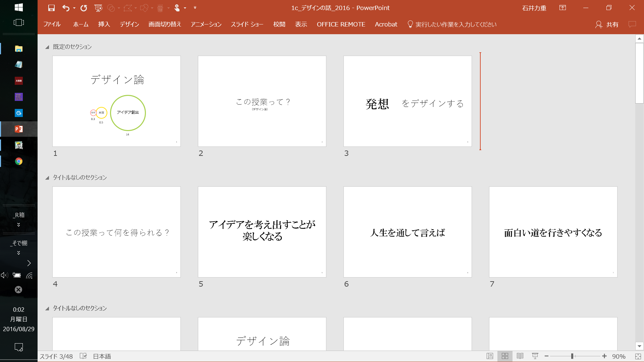This screenshot has width=644, height=362.
Task: Start slideshow from beginning icon
Action: (x=98, y=8)
